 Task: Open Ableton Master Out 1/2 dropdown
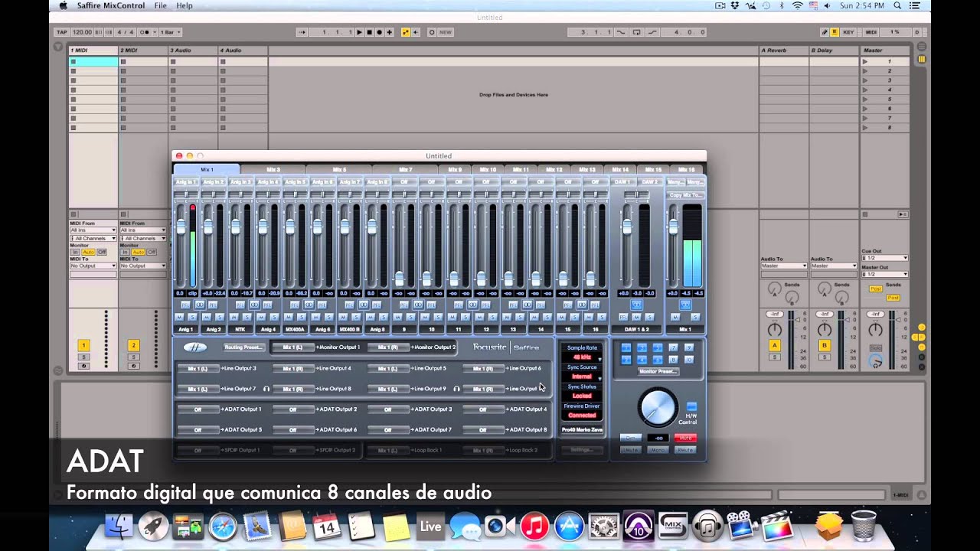884,274
